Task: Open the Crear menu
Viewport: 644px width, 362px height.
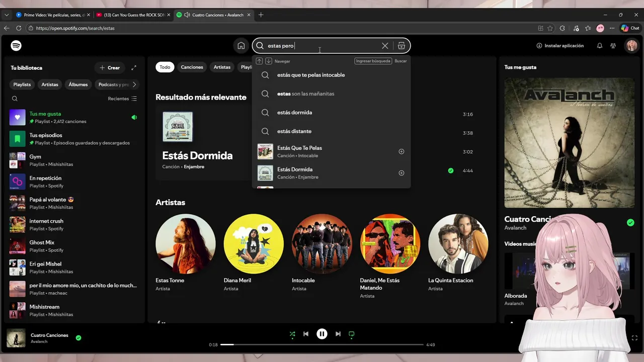Action: pyautogui.click(x=110, y=68)
